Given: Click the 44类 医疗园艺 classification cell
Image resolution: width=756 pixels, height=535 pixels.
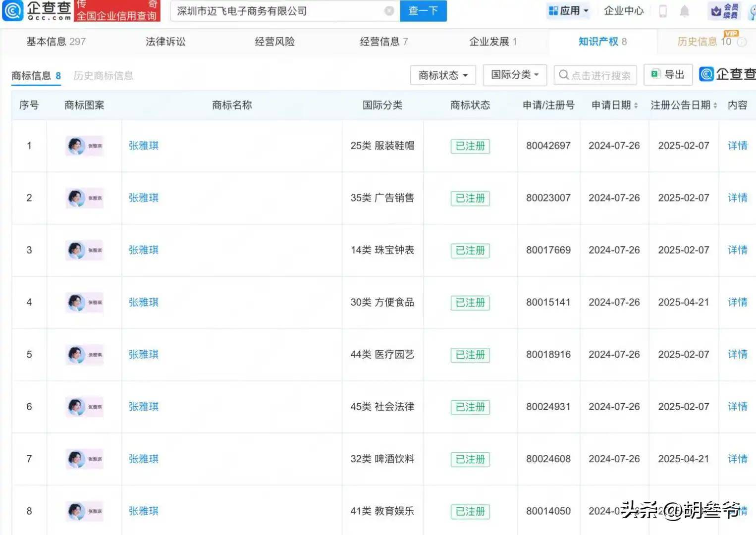Looking at the screenshot, I should click(x=382, y=355).
